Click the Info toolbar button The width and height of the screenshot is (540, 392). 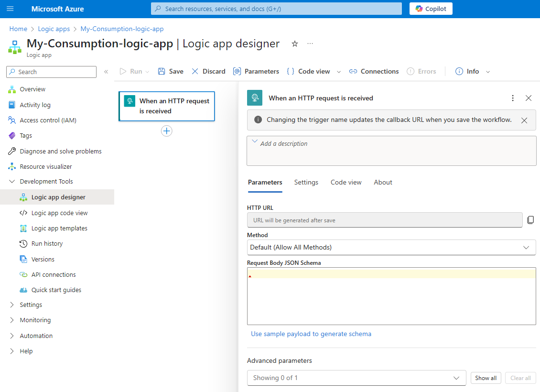(x=467, y=71)
